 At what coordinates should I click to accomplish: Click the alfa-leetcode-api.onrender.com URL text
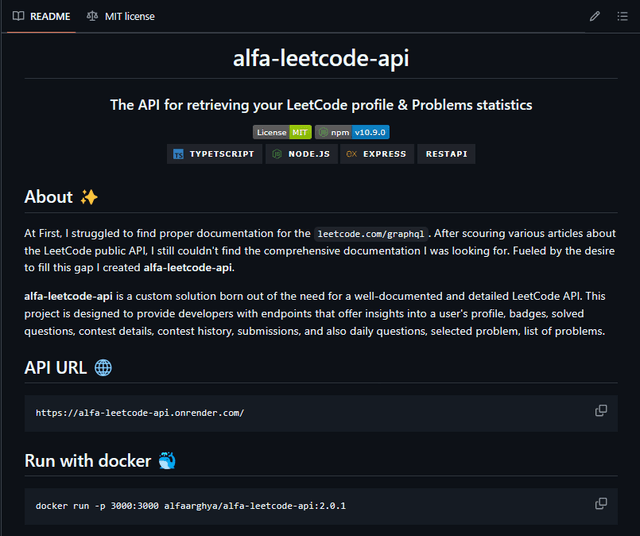pos(140,412)
